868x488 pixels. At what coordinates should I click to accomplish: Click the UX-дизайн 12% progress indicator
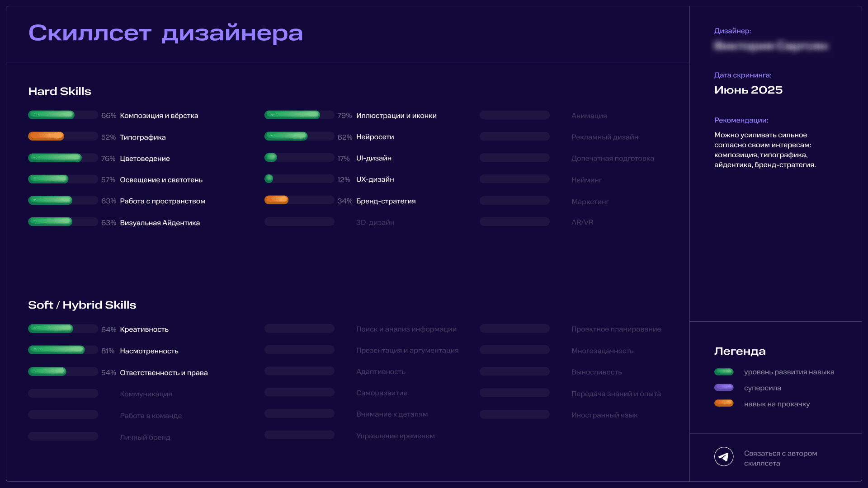pyautogui.click(x=269, y=179)
